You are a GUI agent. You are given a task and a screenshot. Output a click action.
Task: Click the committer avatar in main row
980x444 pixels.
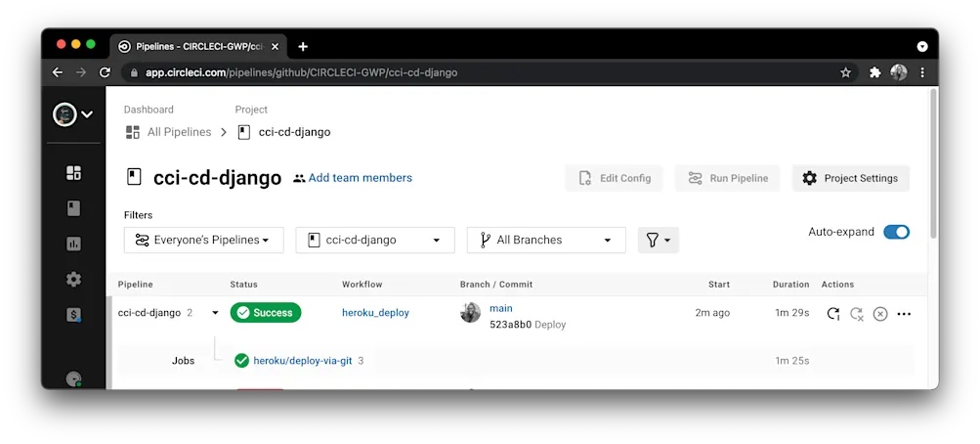(x=471, y=313)
